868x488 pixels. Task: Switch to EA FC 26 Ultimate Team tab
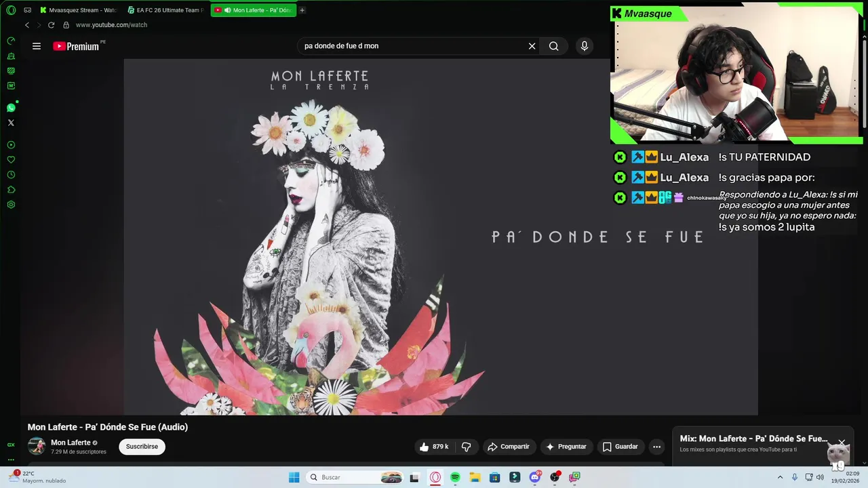point(166,10)
